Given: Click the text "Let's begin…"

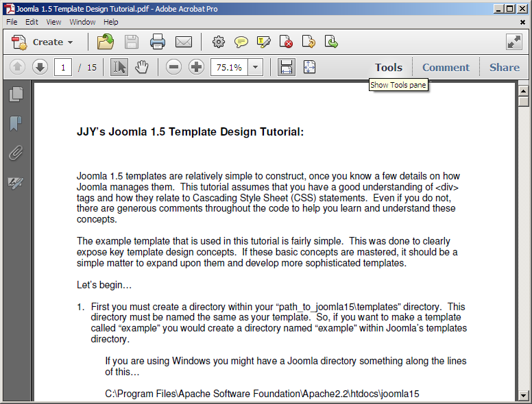Looking at the screenshot, I should click(104, 285).
